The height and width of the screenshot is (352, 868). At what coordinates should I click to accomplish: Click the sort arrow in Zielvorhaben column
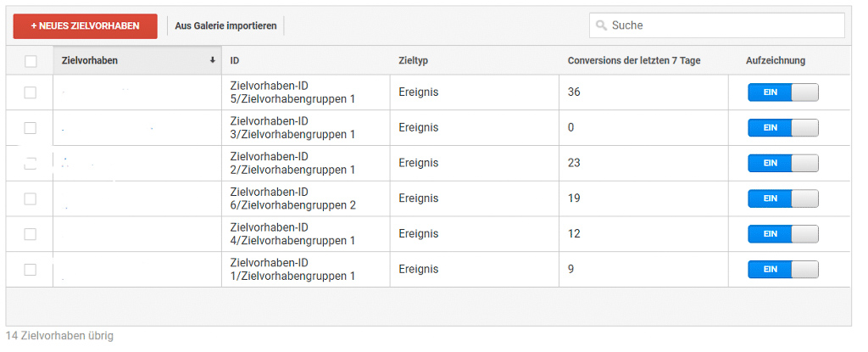coord(212,61)
